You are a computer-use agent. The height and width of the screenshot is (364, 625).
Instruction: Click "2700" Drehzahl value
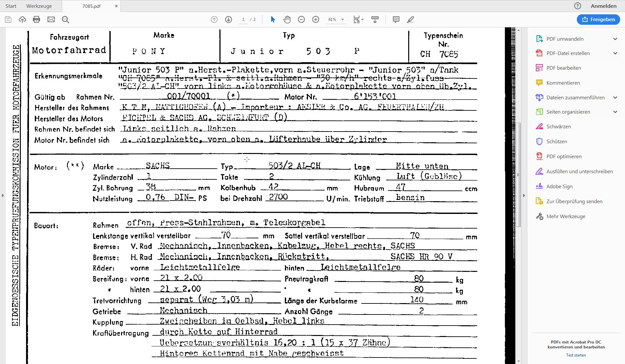[x=278, y=197]
